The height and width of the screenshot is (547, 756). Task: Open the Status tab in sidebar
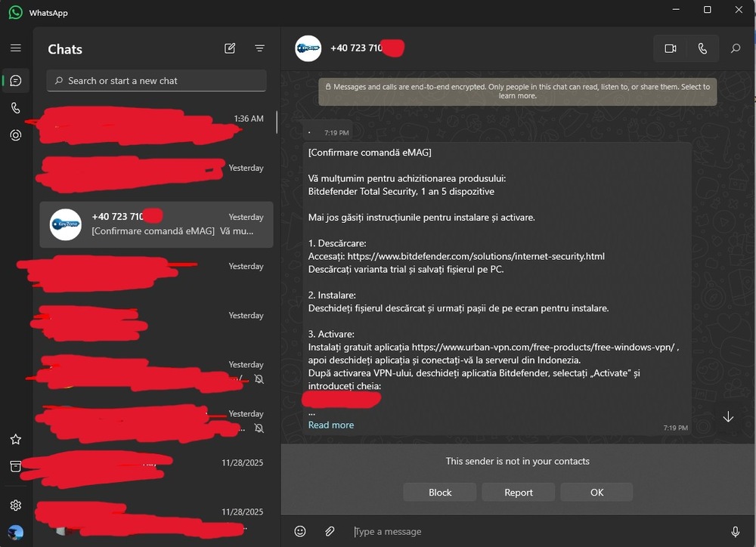click(16, 135)
